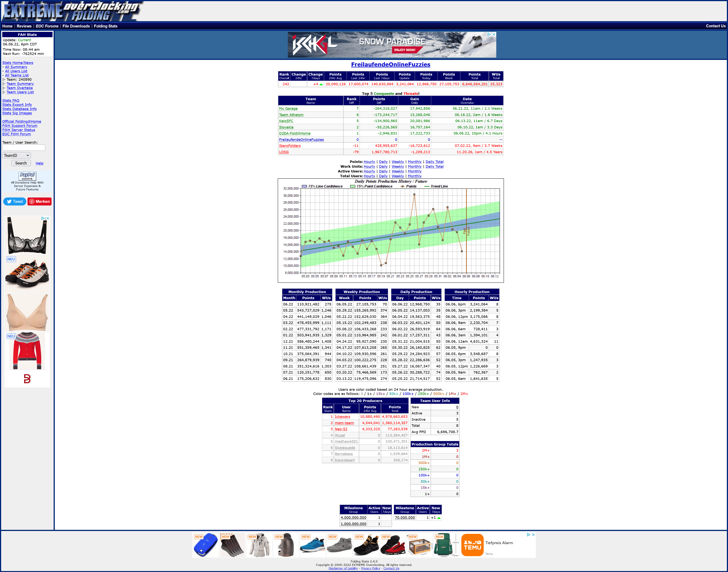Click the Extreme Overclocking Folding logo
The height and width of the screenshot is (572, 728).
[72, 11]
